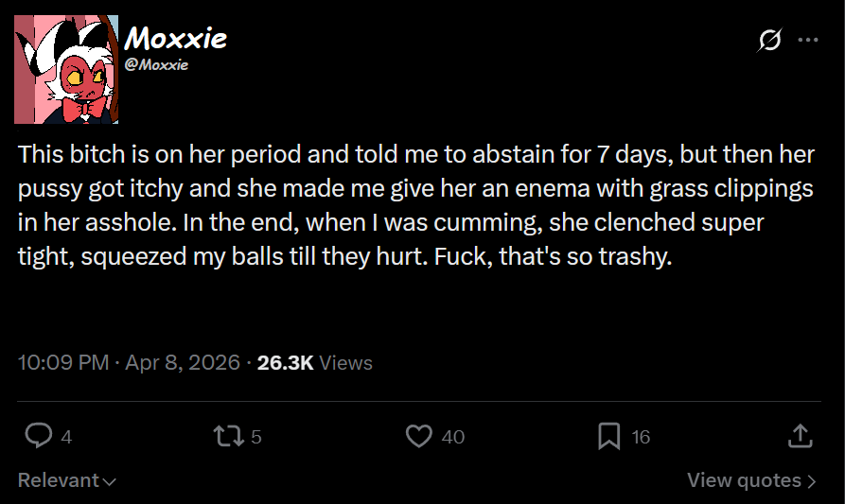Bookmark the post using the bookmark icon
This screenshot has height=504, width=845.
point(609,436)
